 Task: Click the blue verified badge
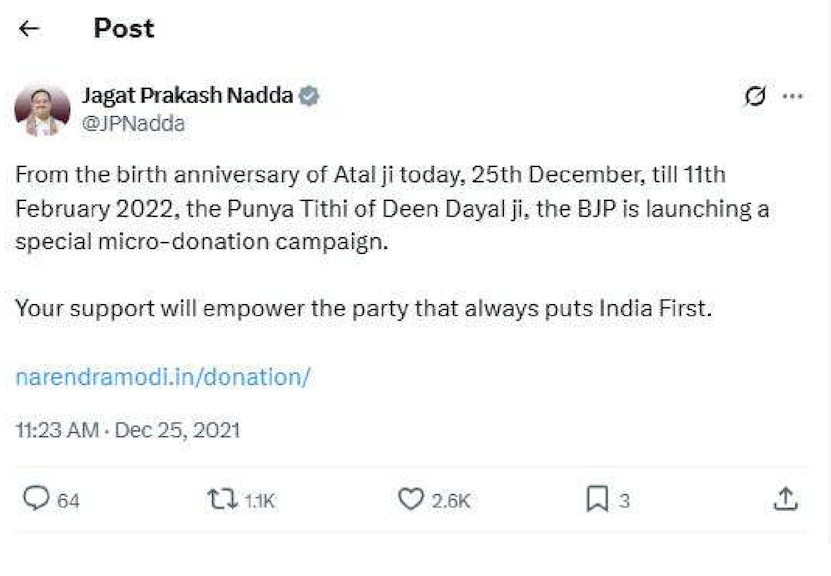(x=310, y=96)
